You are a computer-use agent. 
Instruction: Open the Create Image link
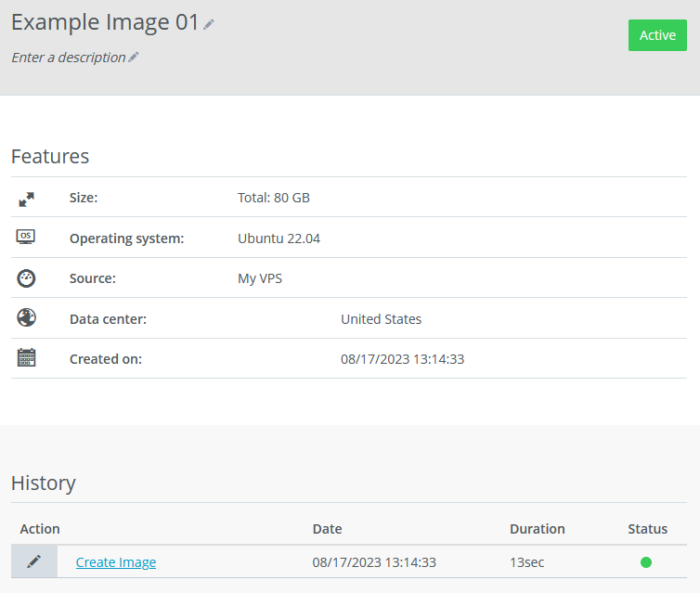[116, 562]
